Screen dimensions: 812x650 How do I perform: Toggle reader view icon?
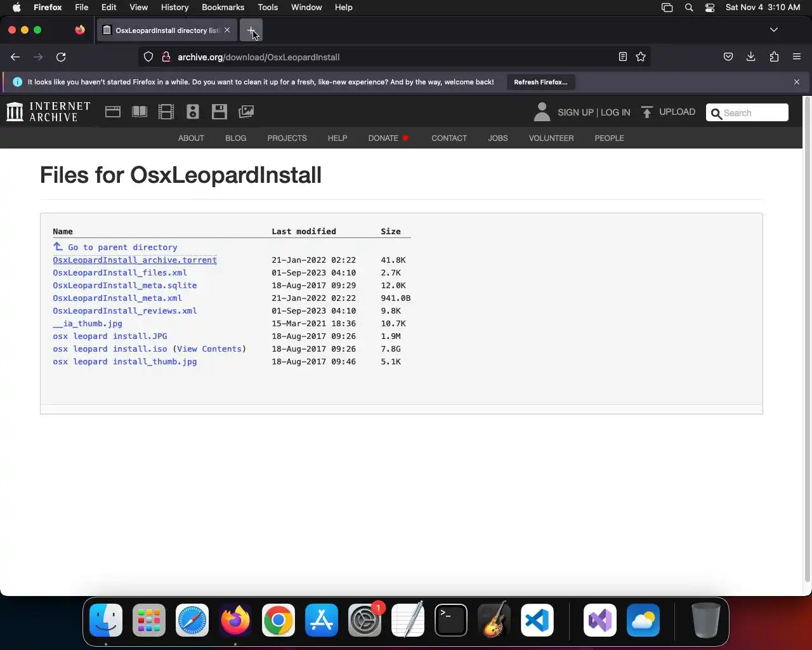(x=623, y=57)
